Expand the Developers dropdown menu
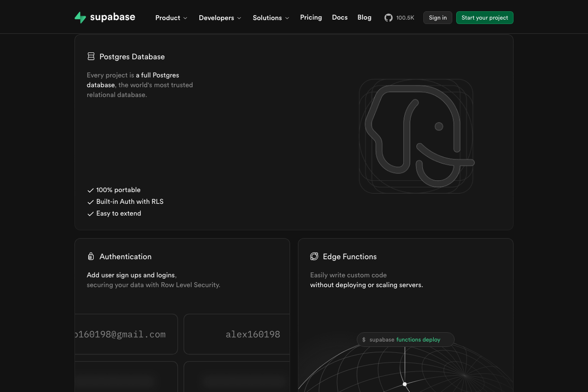The height and width of the screenshot is (392, 588). tap(220, 18)
